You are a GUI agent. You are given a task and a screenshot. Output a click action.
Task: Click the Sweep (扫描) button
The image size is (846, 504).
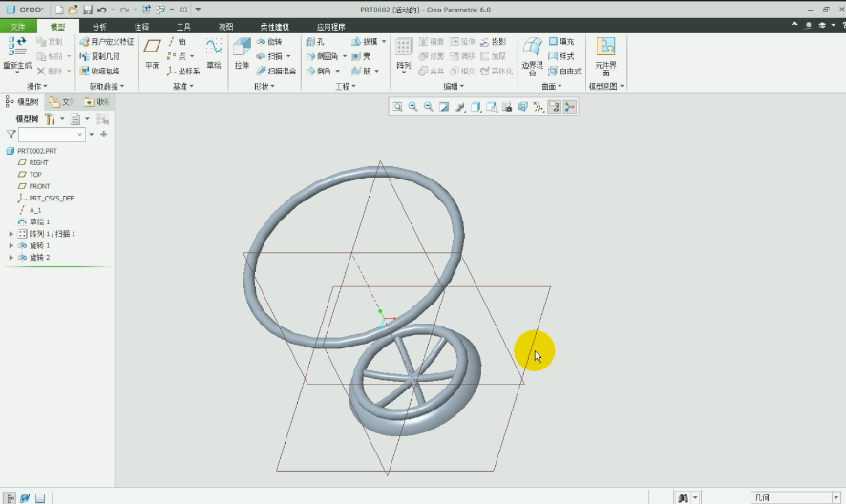[x=270, y=56]
